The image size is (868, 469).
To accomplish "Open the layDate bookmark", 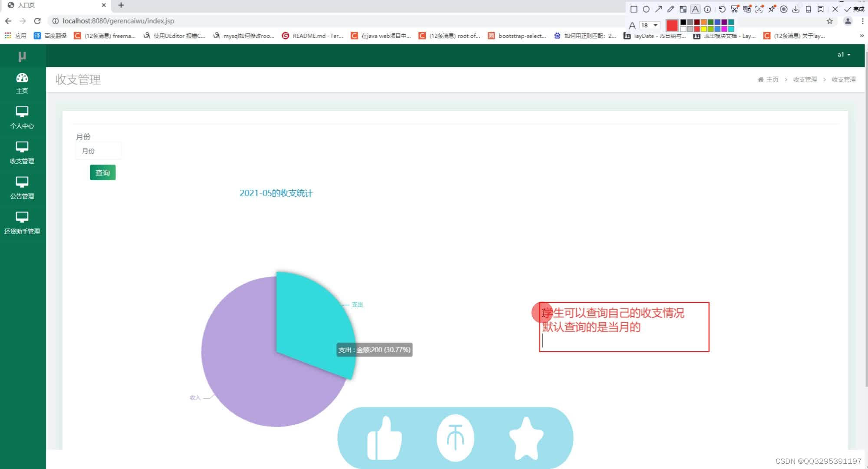I will point(655,36).
